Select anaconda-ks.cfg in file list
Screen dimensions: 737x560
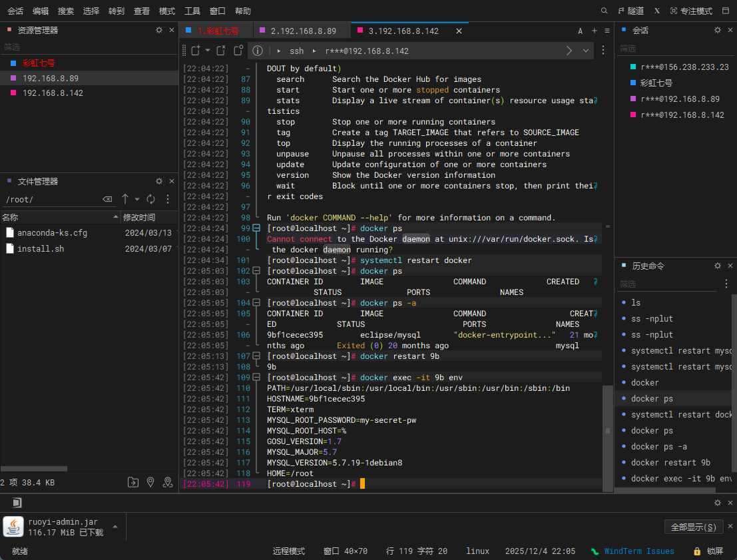tap(52, 233)
